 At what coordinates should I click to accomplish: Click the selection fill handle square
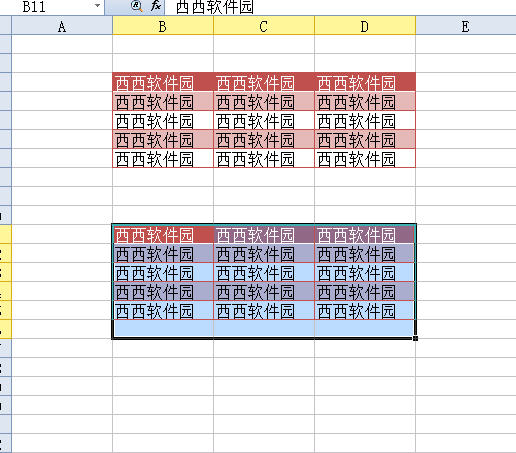pos(415,338)
